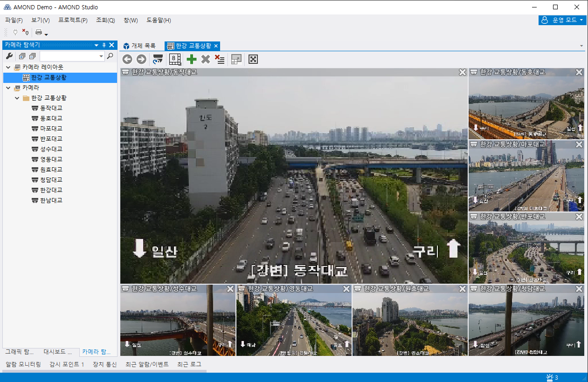This screenshot has height=382, width=588.
Task: Open the 운영 모드 dropdown
Action: tap(562, 20)
